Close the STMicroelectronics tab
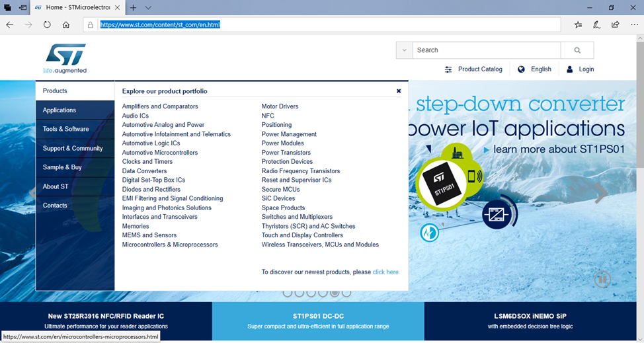Screen dimensions: 644x343 pyautogui.click(x=118, y=7)
